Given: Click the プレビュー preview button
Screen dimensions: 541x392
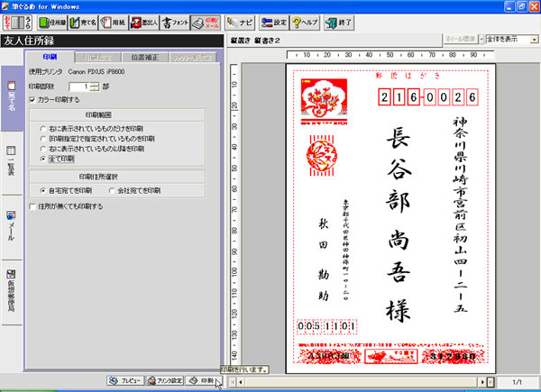Looking at the screenshot, I should click(x=125, y=380).
